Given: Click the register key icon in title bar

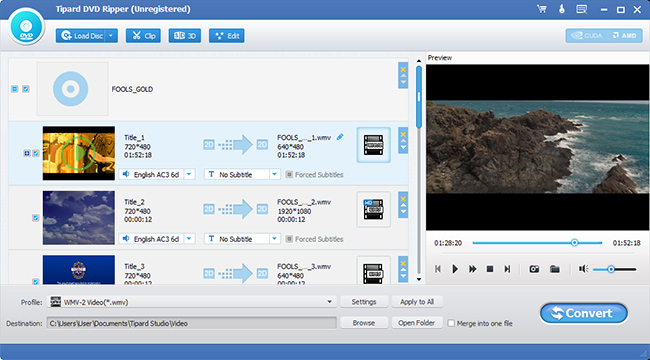Looking at the screenshot, I should tap(562, 9).
